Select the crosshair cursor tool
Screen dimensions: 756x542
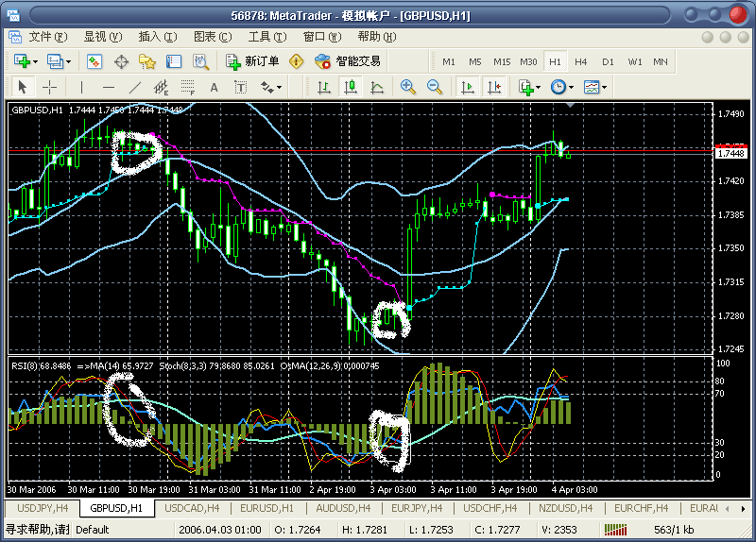click(49, 87)
